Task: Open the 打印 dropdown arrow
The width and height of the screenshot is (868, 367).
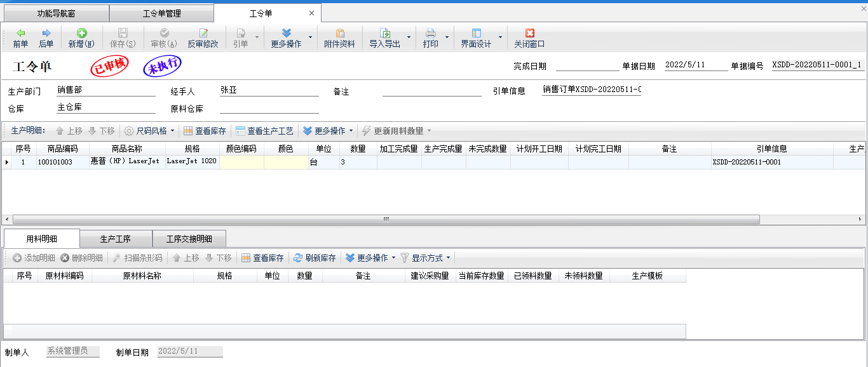Action: tap(447, 37)
